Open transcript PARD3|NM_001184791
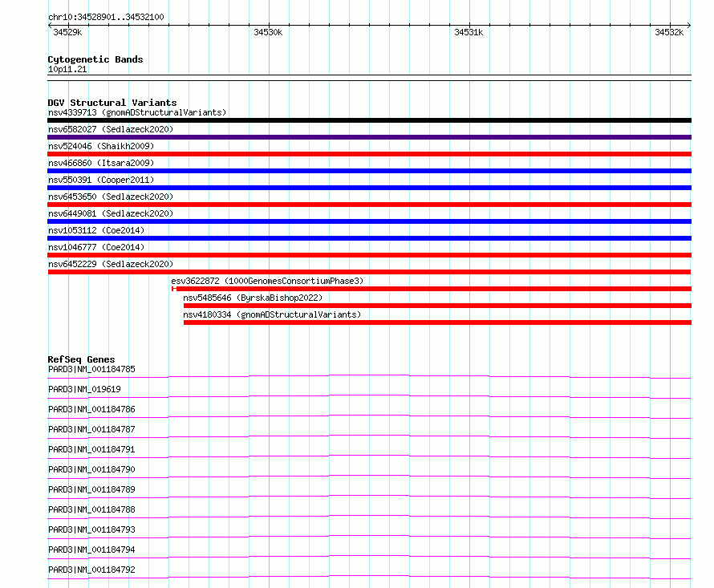The height and width of the screenshot is (588, 714). click(91, 449)
